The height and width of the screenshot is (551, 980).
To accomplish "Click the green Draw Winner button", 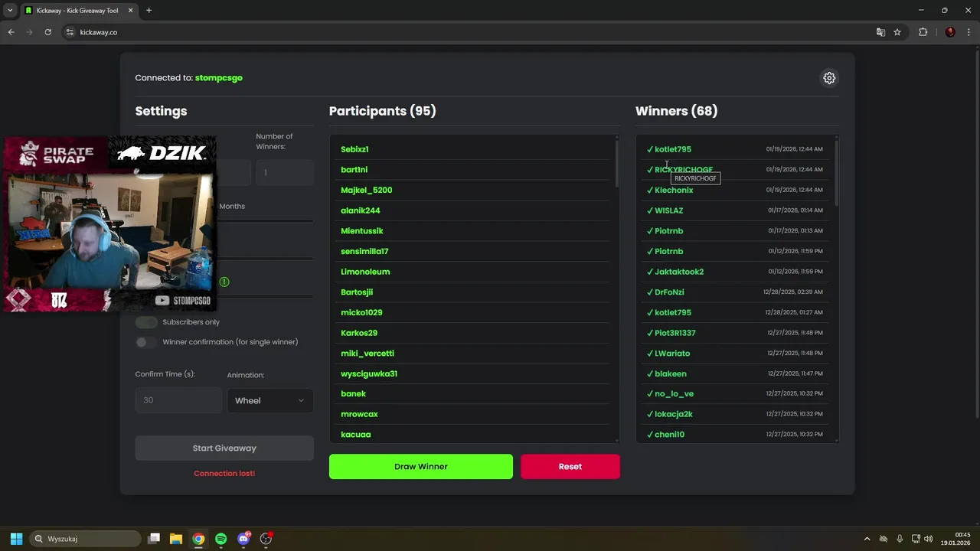I will 421,467.
